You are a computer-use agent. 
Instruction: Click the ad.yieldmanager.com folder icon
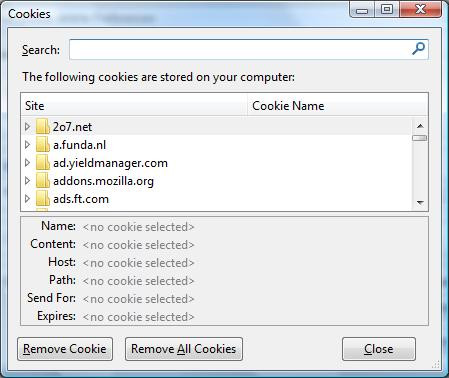[43, 163]
